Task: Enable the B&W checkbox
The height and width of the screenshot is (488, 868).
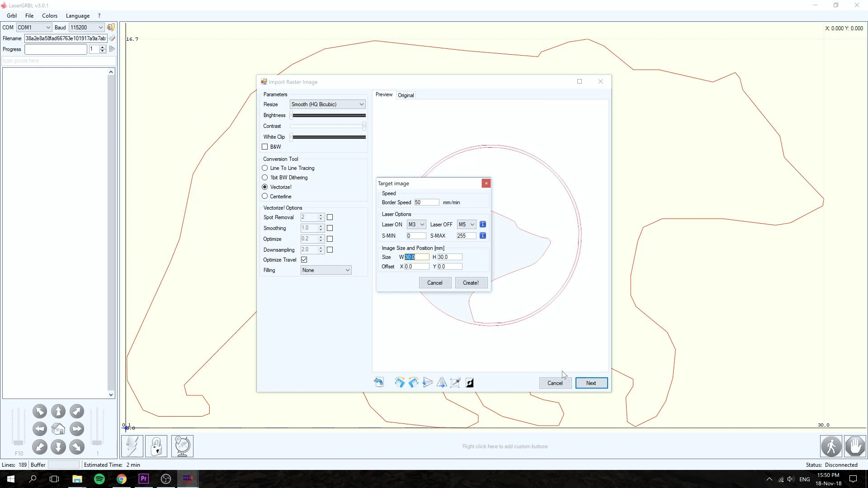Action: click(x=265, y=147)
